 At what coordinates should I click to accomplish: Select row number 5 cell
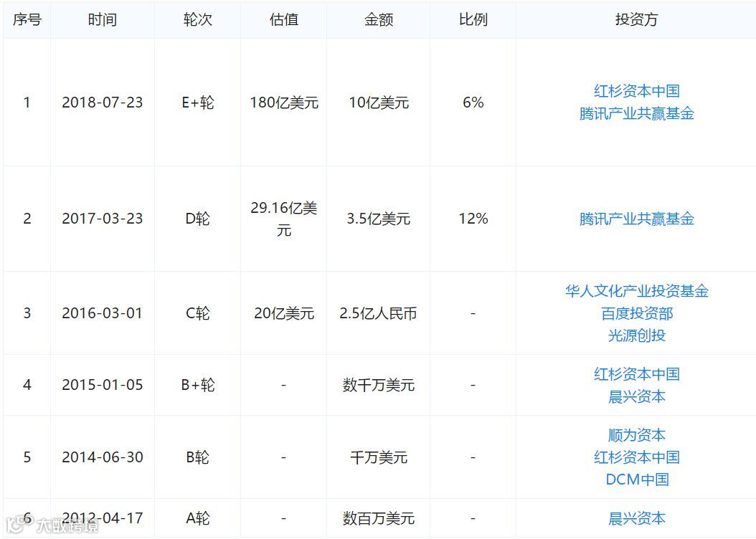tap(27, 457)
